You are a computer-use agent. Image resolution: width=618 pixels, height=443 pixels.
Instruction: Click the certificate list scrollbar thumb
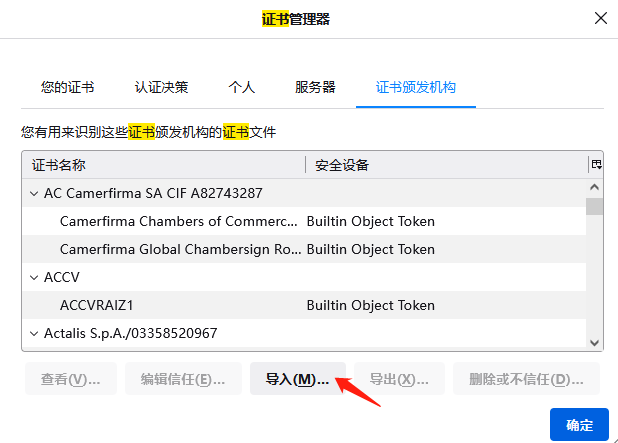coord(594,207)
